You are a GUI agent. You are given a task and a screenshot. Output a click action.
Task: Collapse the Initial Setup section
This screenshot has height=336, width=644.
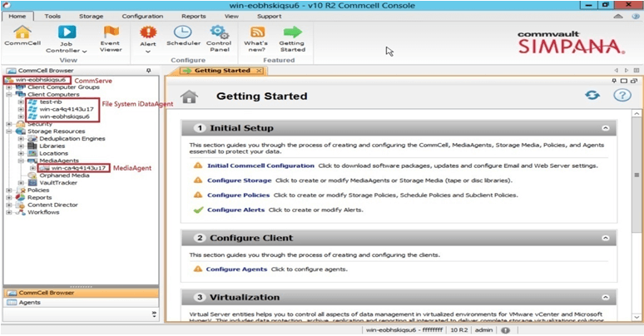[606, 129]
